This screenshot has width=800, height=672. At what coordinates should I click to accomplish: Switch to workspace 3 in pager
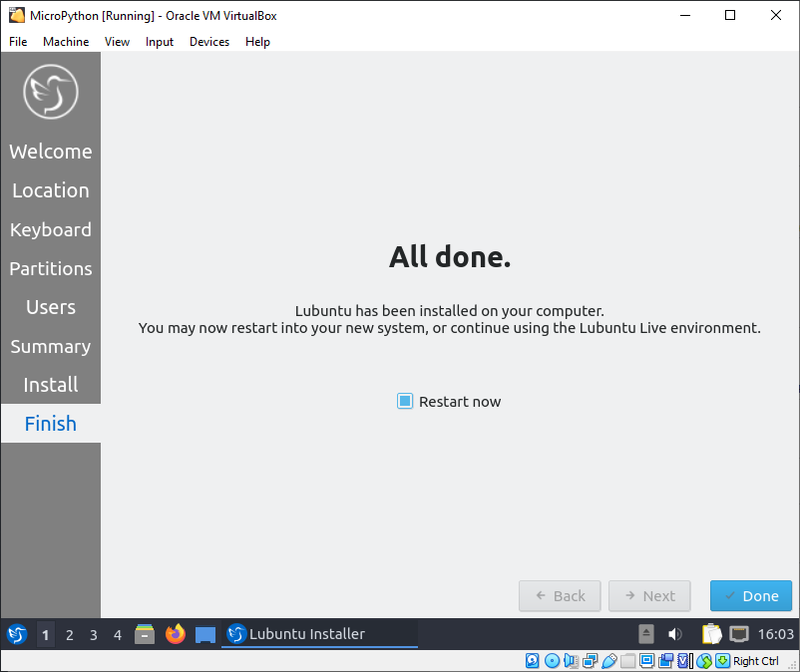(94, 635)
